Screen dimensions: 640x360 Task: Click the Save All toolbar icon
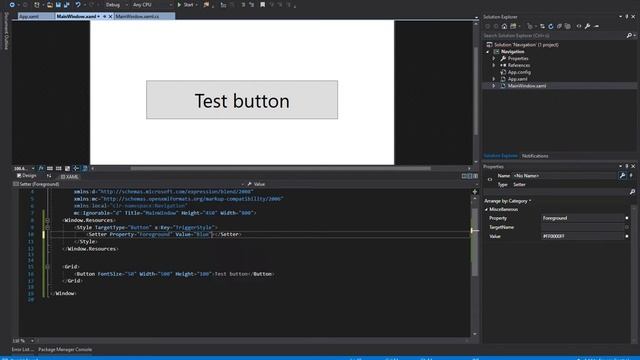pos(67,5)
